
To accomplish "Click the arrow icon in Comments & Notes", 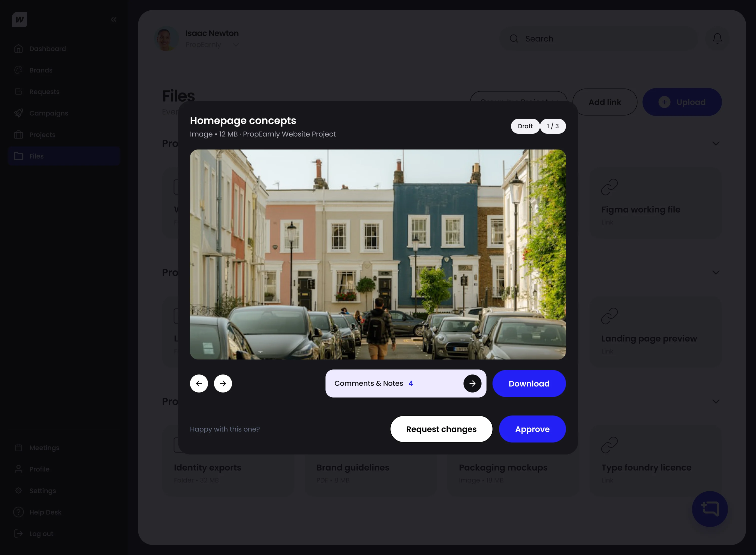I will (472, 383).
